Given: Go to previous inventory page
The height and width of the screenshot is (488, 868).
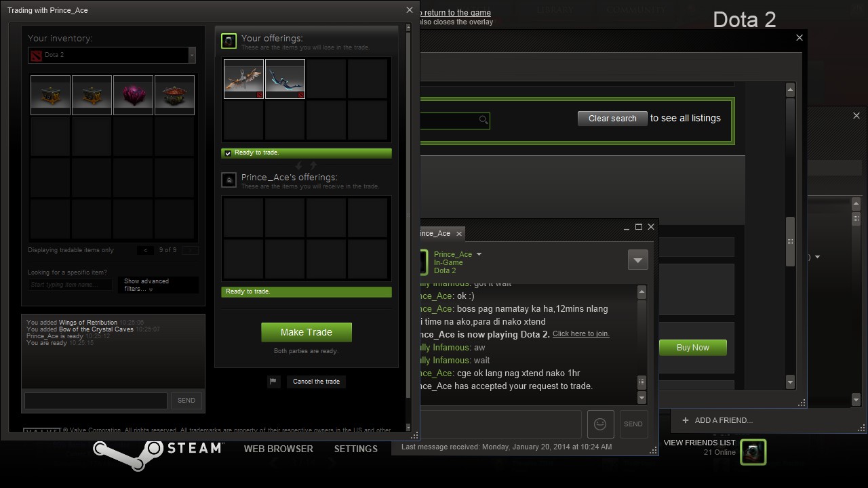Looking at the screenshot, I should tap(145, 250).
